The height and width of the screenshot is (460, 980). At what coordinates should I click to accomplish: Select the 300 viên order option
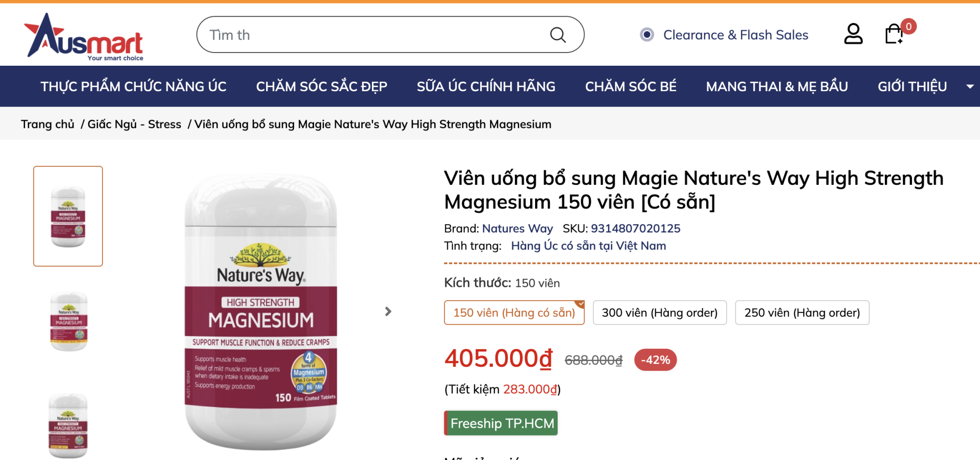pyautogui.click(x=660, y=312)
